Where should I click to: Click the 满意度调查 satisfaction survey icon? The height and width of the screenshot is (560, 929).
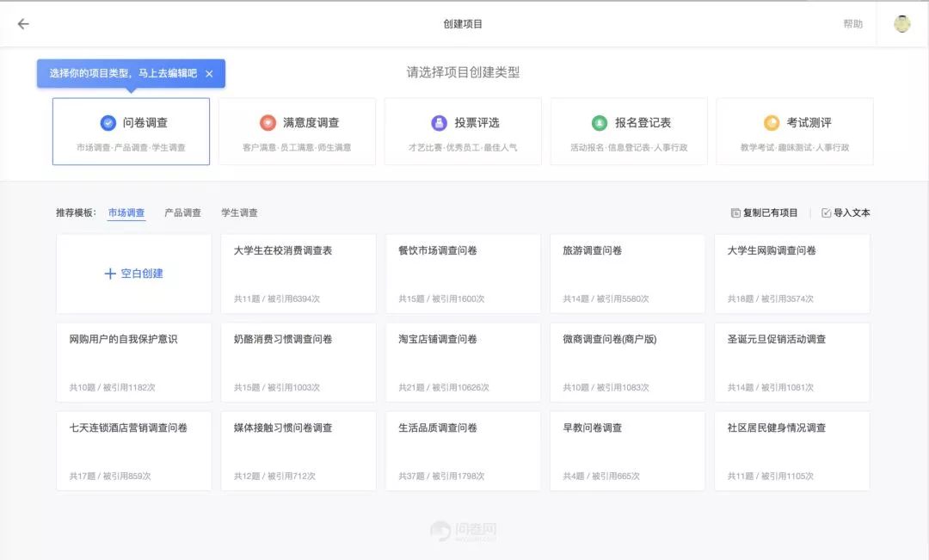tap(266, 122)
